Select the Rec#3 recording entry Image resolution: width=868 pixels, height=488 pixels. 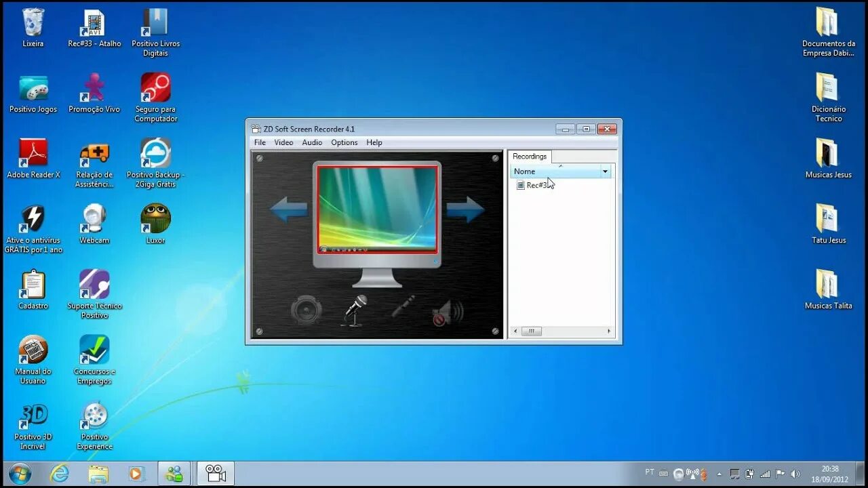point(538,185)
